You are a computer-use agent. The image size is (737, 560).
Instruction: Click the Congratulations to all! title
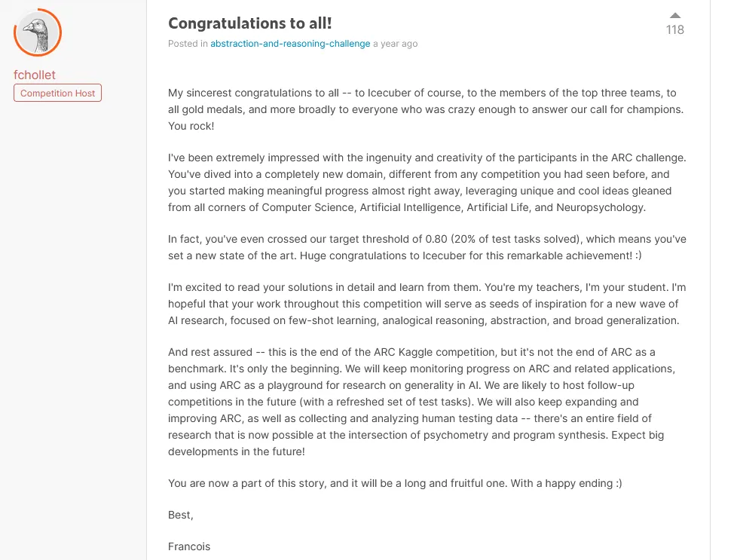pyautogui.click(x=250, y=23)
